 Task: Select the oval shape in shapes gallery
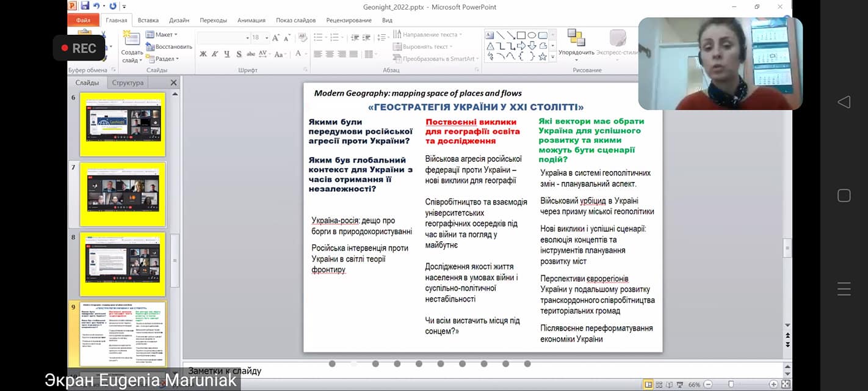pos(532,35)
